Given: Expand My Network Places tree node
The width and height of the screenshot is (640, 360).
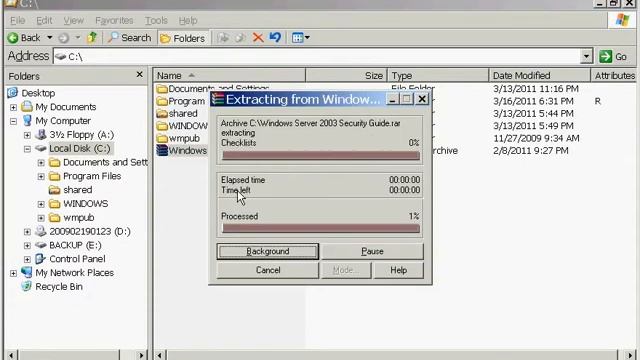Looking at the screenshot, I should point(13,273).
